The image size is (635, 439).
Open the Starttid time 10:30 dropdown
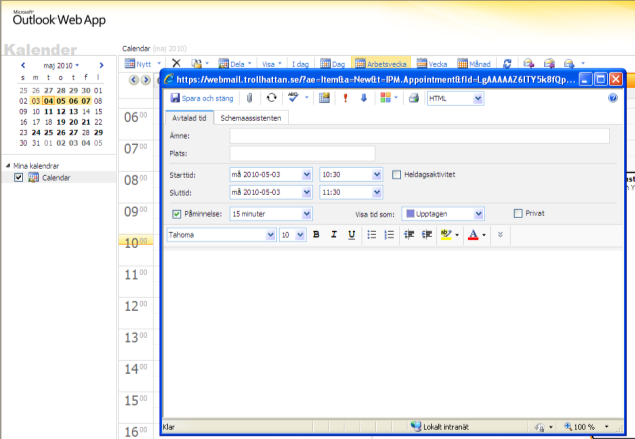377,175
